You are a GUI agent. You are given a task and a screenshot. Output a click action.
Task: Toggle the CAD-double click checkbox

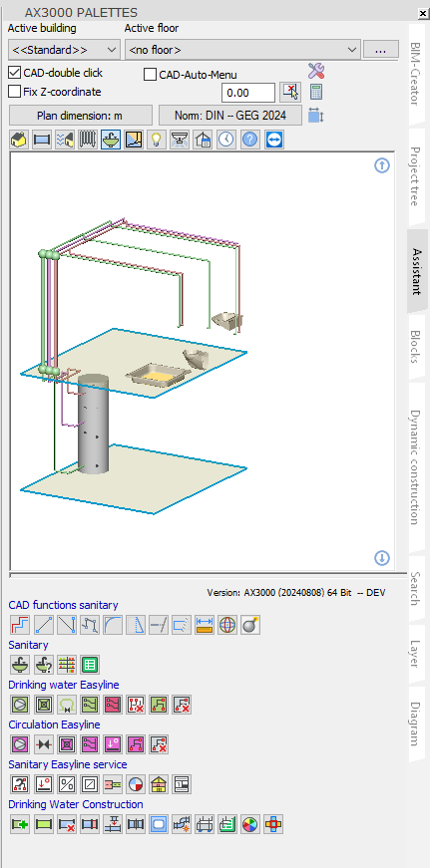click(14, 73)
